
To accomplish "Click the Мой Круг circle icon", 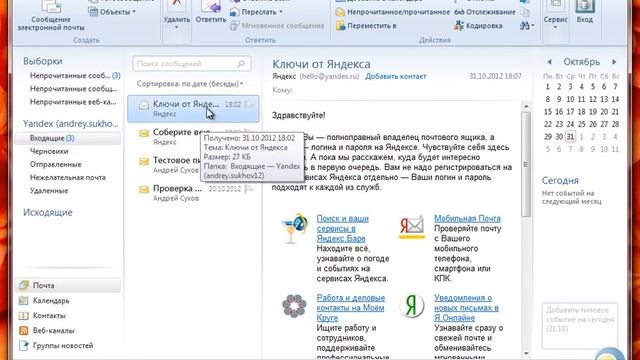I will tap(294, 305).
